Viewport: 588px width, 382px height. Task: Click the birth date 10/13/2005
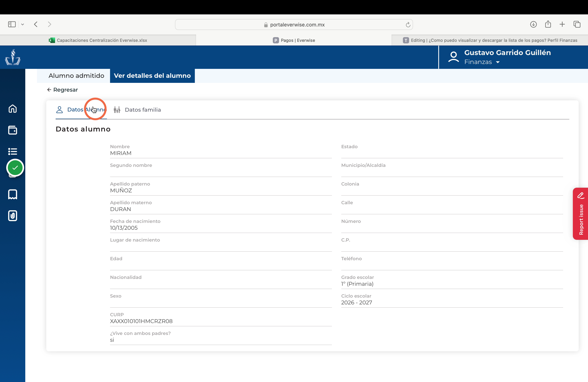[x=124, y=228]
